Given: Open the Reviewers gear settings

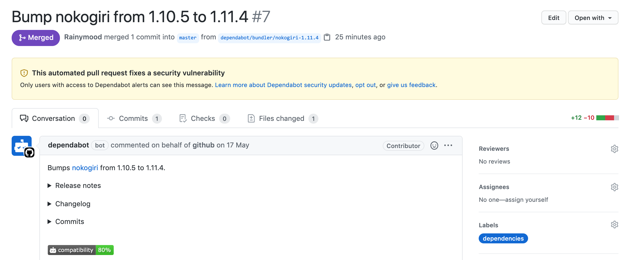Looking at the screenshot, I should 614,149.
